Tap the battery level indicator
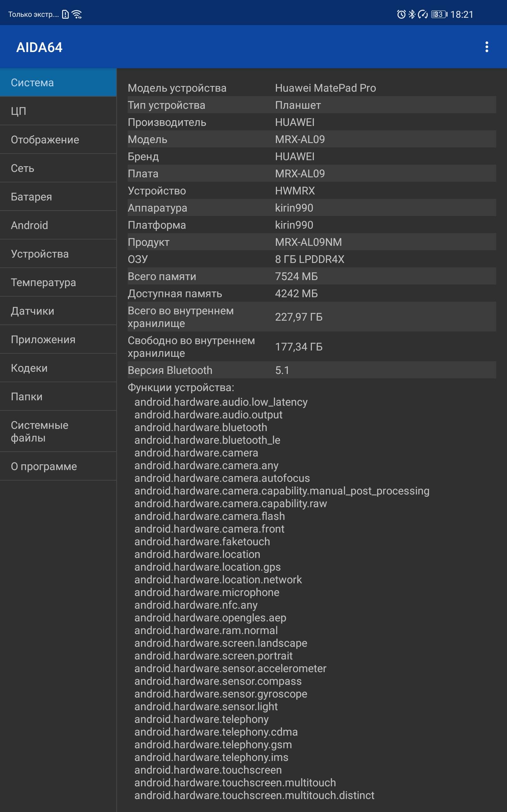Screen dimensions: 507x812 pyautogui.click(x=439, y=14)
